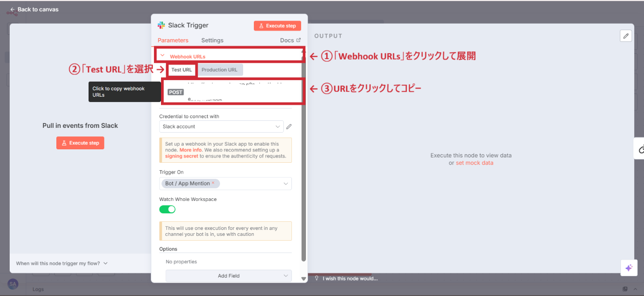Screen dimensions: 644x296
Task: Click the edit pencil icon in Output panel
Action: pyautogui.click(x=626, y=35)
